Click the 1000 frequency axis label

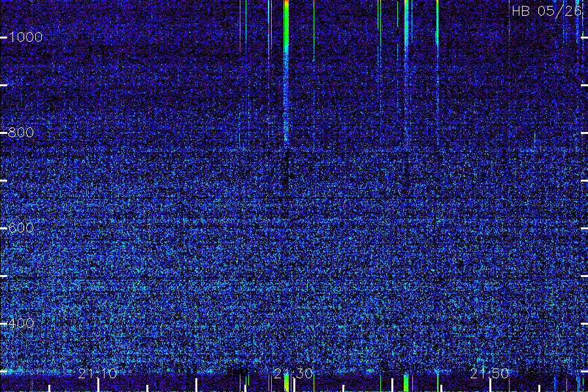tap(25, 37)
